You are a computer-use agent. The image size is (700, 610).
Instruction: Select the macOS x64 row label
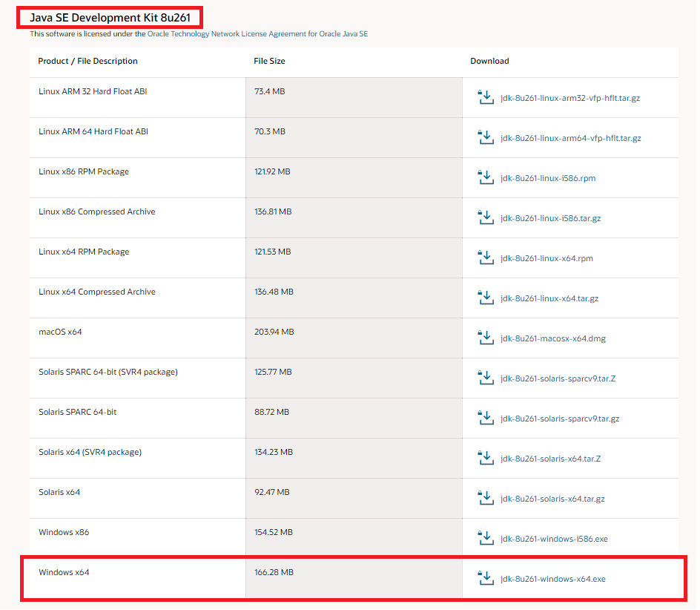coord(60,332)
